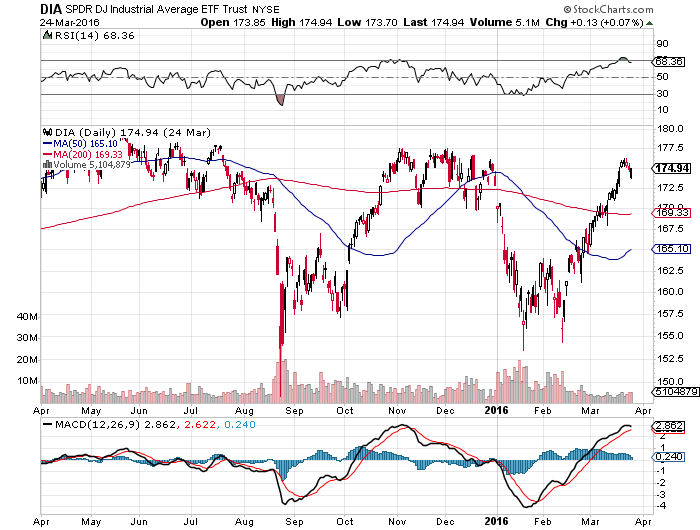The image size is (700, 530).
Task: Click the 169.33 MA(200) axis tag
Action: [671, 213]
